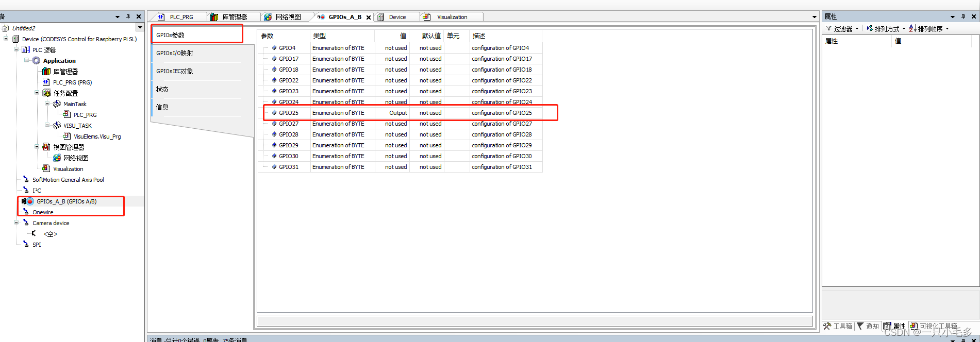
Task: Collapse the Device root node
Action: (6, 38)
